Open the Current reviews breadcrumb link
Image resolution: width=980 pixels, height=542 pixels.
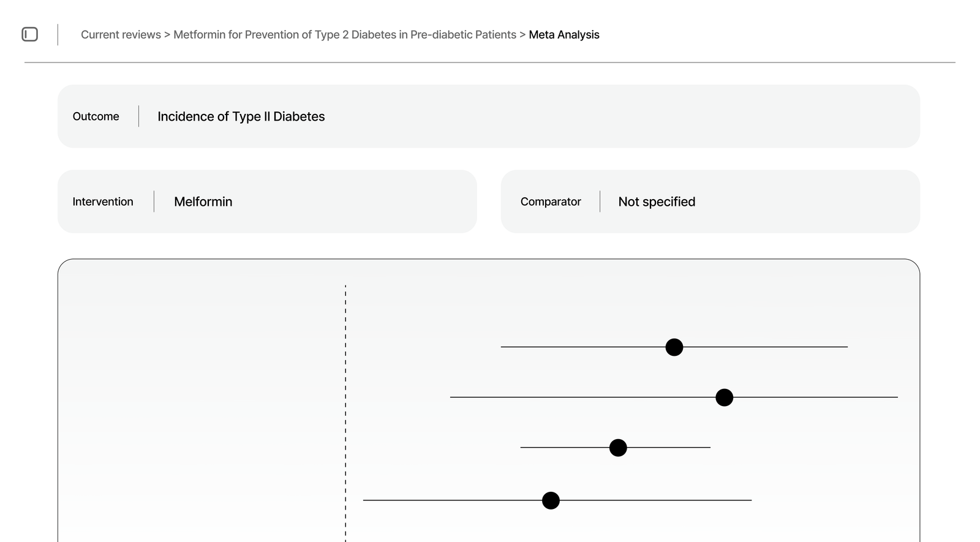[120, 34]
